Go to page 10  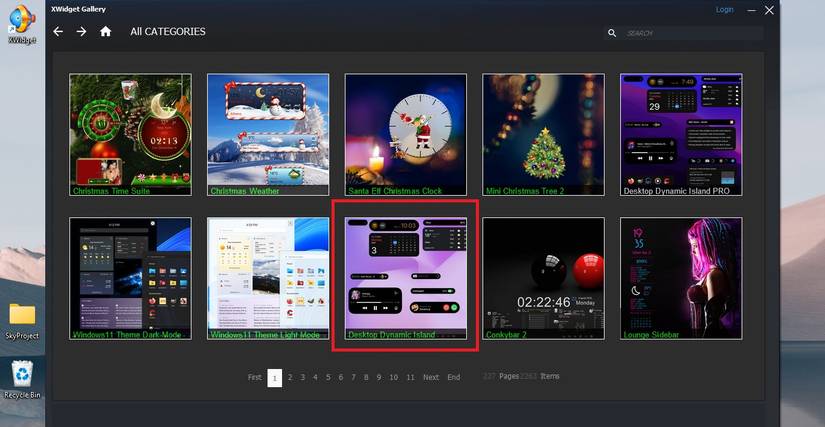tap(394, 378)
